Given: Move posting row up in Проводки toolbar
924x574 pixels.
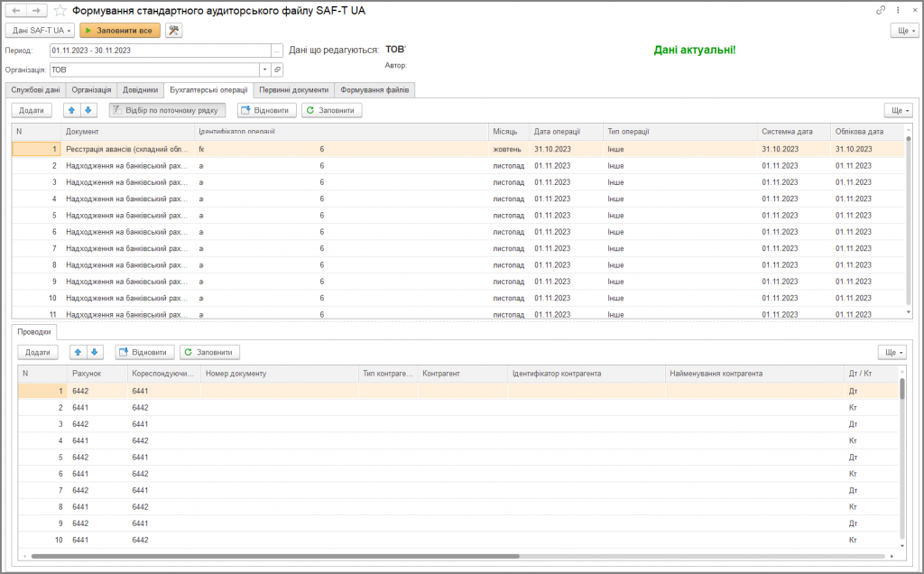Looking at the screenshot, I should [78, 352].
